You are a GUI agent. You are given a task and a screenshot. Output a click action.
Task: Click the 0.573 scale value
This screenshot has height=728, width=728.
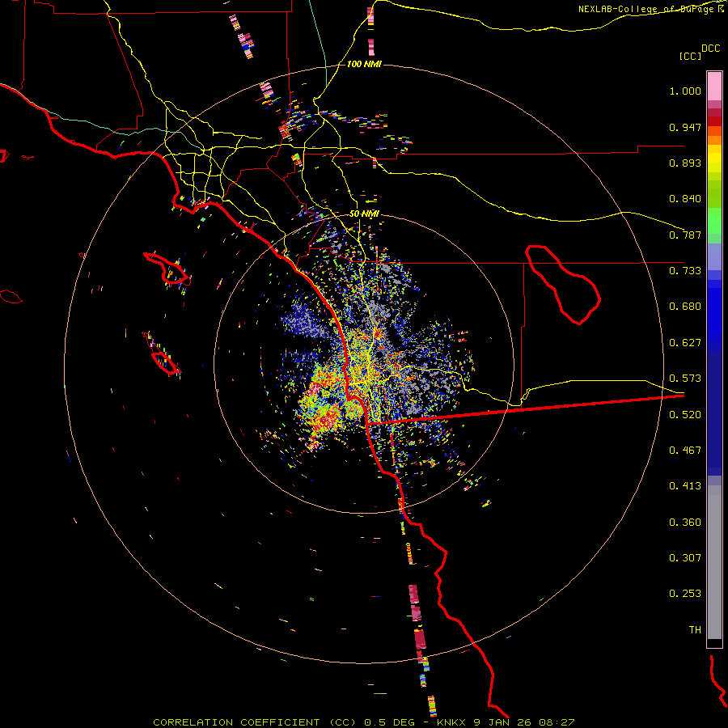point(685,379)
